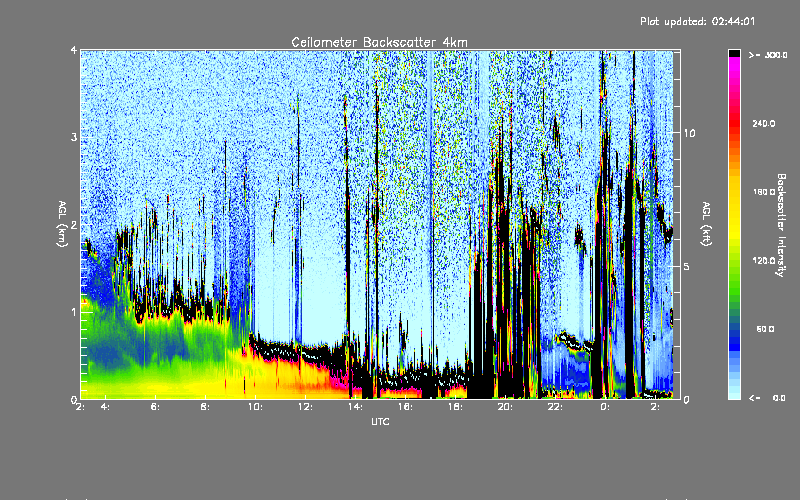800x500 pixels.
Task: Click the '18:' tick on time axis
Action: click(455, 407)
